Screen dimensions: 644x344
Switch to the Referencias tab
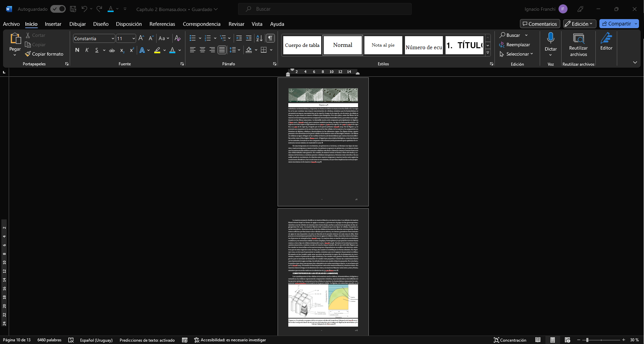click(162, 24)
